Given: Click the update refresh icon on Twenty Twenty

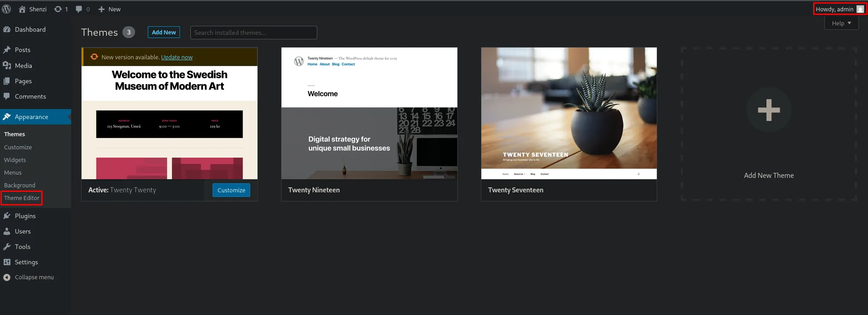Looking at the screenshot, I should click(94, 57).
